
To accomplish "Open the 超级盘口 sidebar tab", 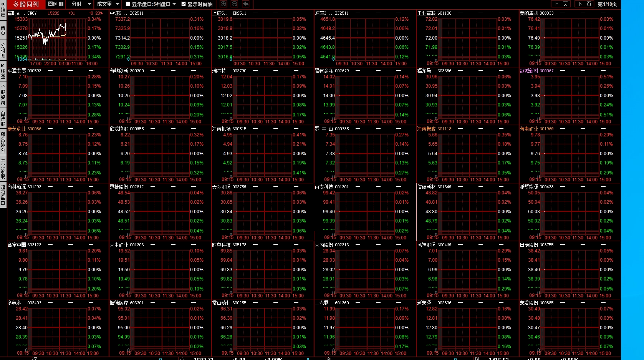I will [3, 195].
